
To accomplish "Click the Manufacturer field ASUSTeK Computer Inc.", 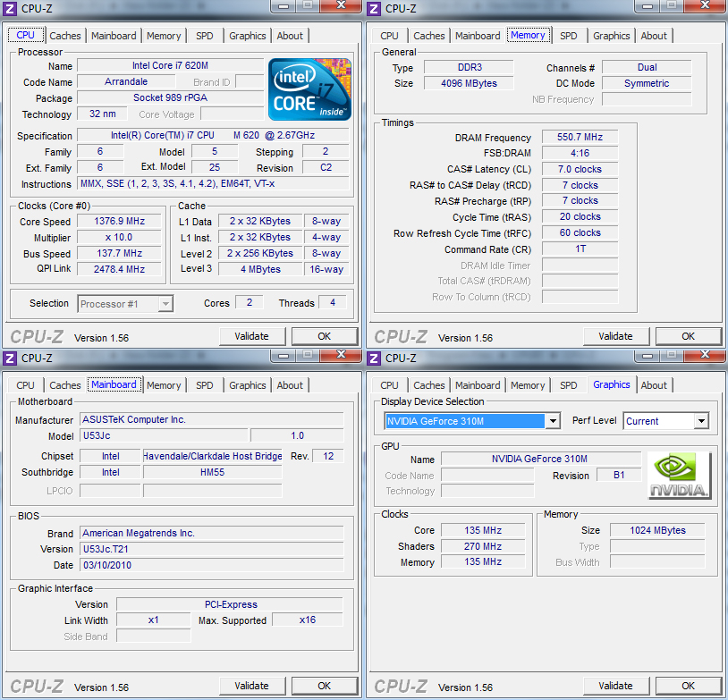I will coord(212,419).
